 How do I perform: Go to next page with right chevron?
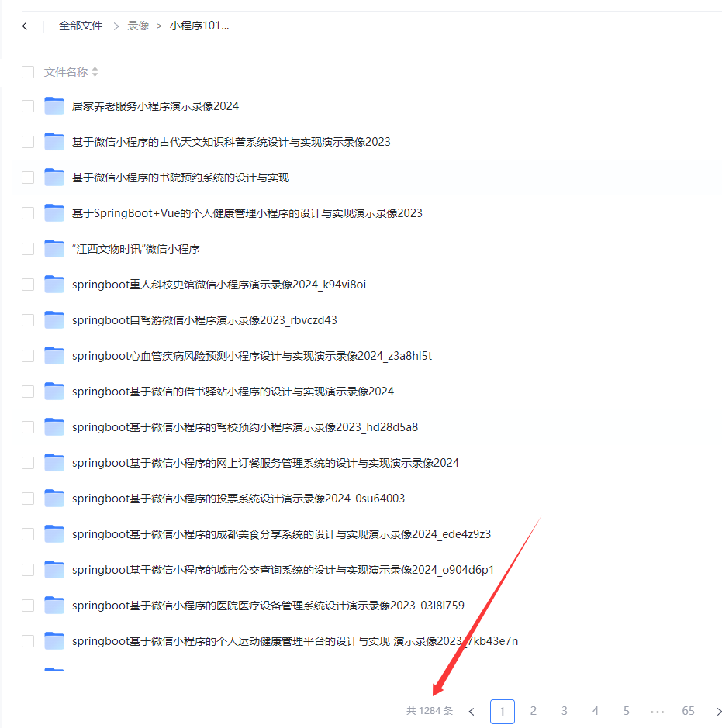[718, 712]
